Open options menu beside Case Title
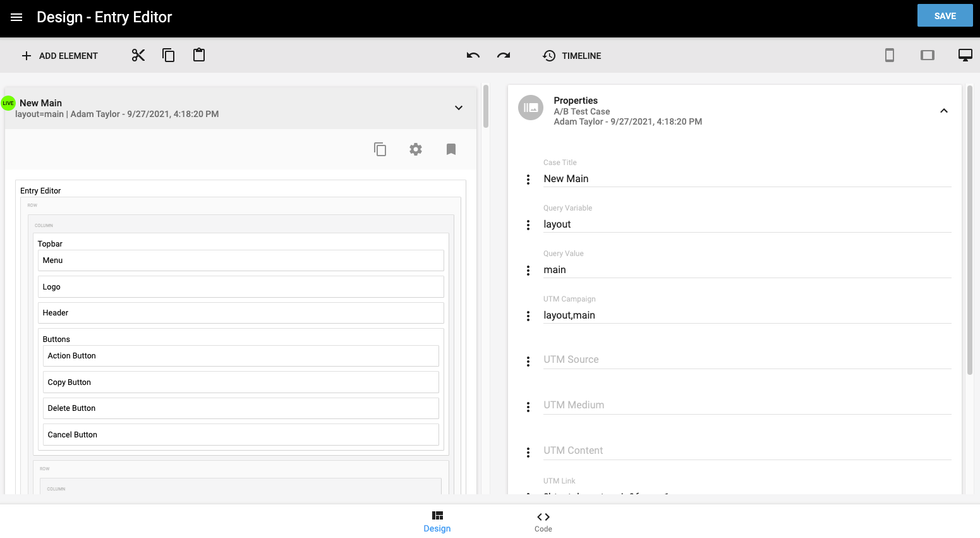This screenshot has height=538, width=980. click(x=528, y=180)
